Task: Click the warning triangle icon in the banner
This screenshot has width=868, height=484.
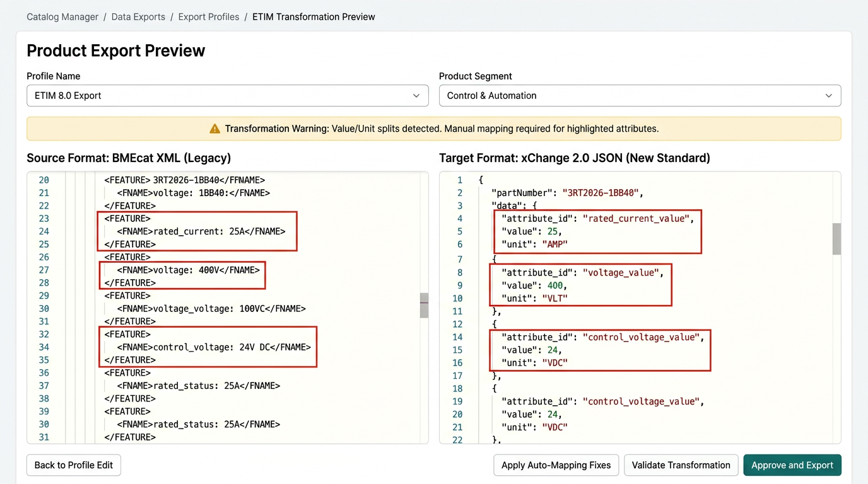Action: [214, 129]
